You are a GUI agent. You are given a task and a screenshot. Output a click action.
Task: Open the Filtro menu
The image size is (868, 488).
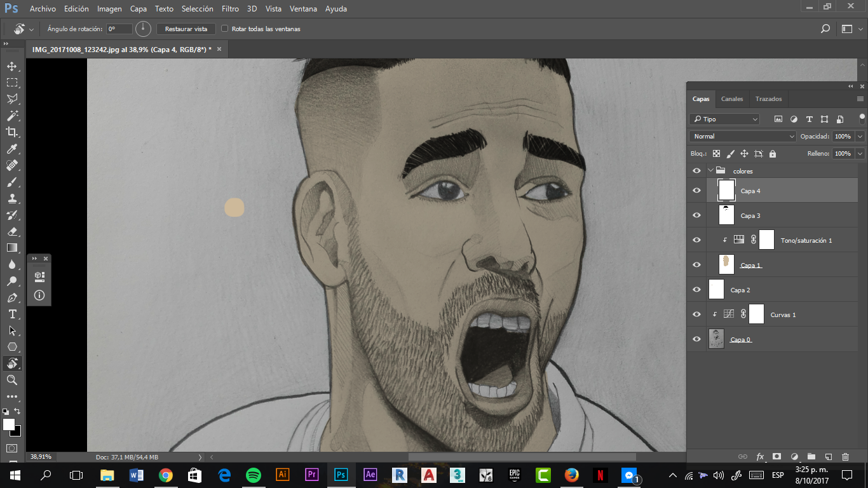(230, 9)
